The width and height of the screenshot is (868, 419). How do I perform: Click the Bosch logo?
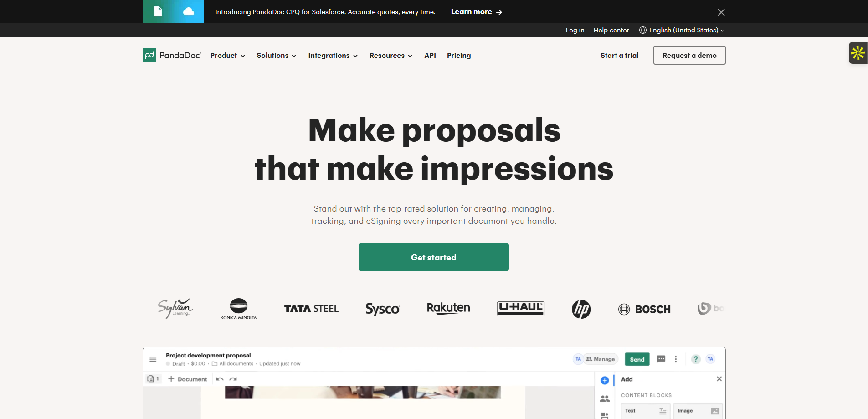[644, 309]
